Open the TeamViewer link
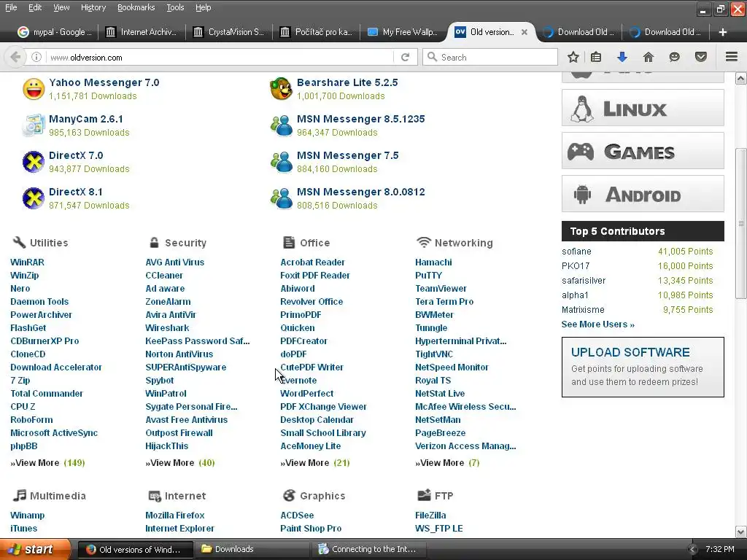Viewport: 747px width, 560px height. pyautogui.click(x=441, y=289)
